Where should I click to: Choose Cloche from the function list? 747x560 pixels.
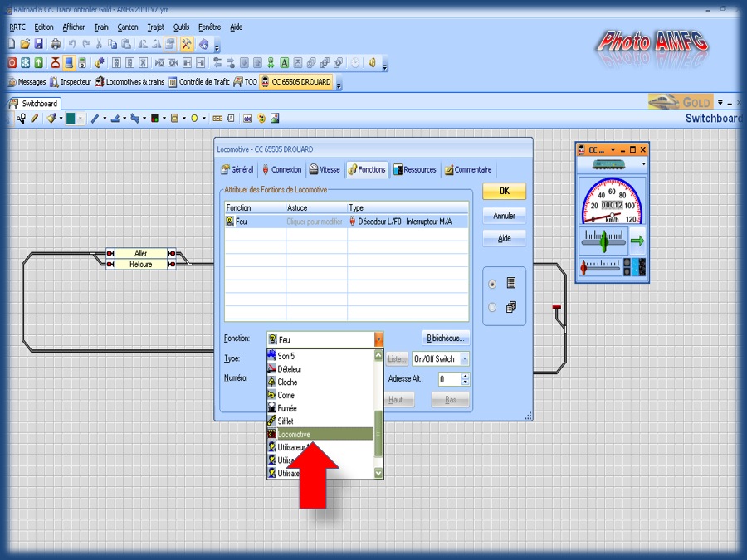coord(320,382)
